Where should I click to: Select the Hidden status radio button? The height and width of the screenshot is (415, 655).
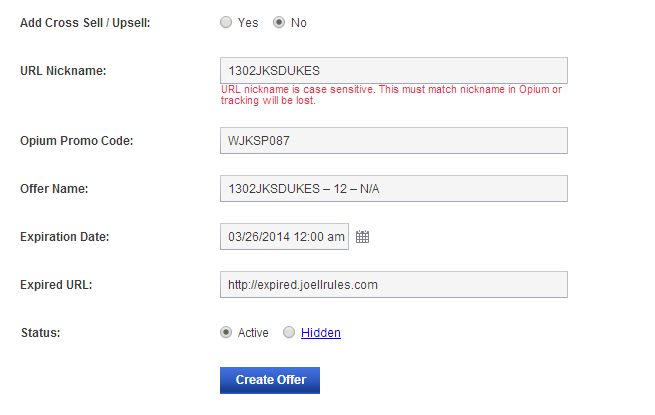click(289, 332)
